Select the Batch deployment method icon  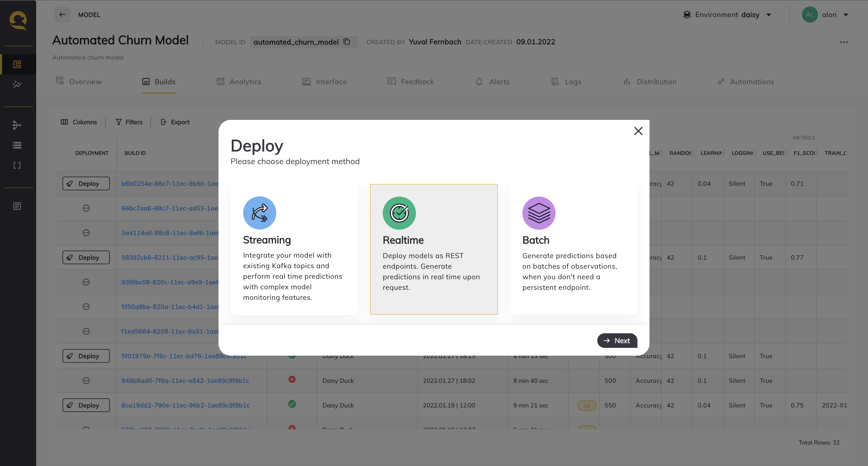[x=539, y=213]
